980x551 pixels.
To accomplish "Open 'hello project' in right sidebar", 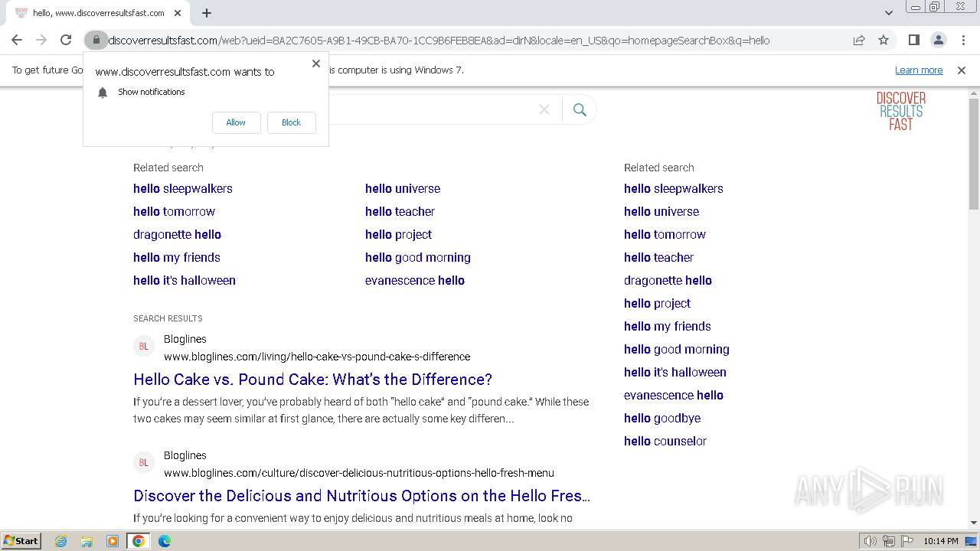I will pyautogui.click(x=657, y=303).
